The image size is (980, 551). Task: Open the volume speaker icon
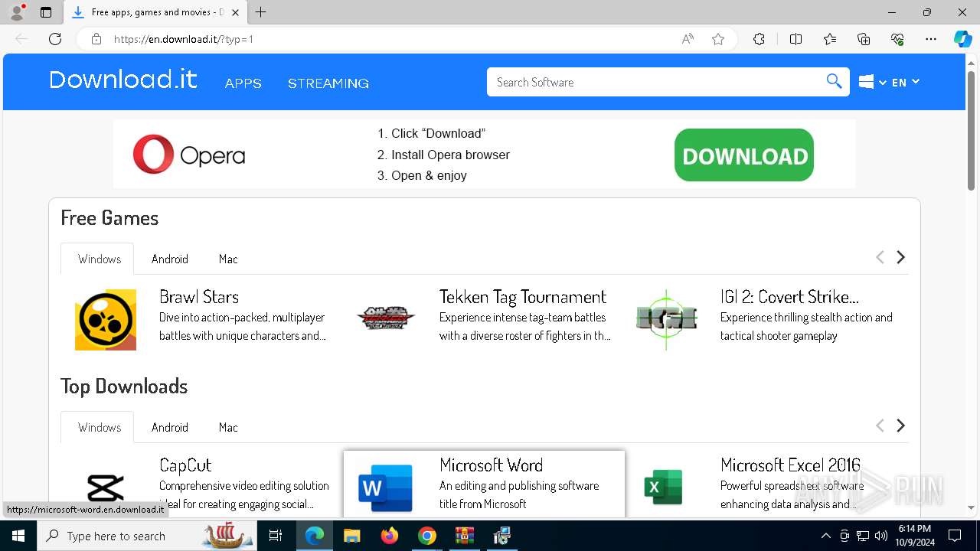click(x=880, y=536)
